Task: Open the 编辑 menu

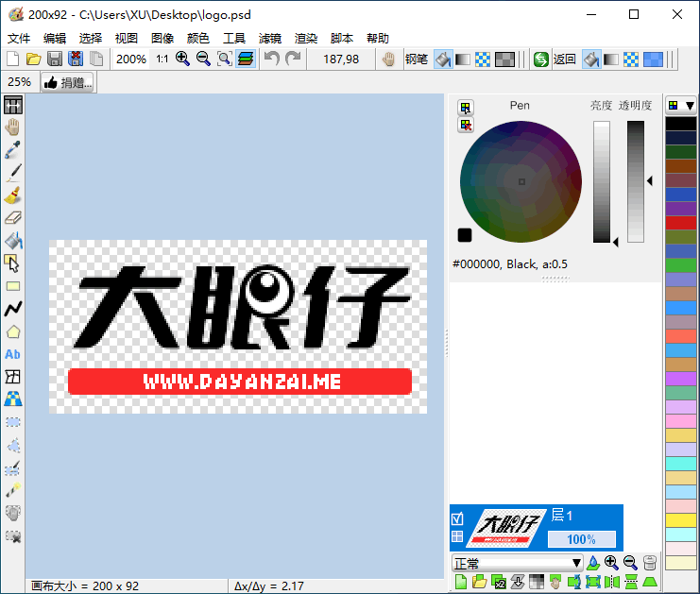Action: 55,39
